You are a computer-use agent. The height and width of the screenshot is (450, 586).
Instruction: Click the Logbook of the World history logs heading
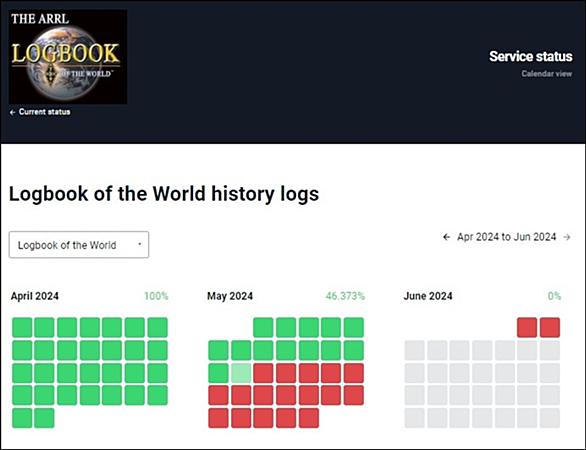point(164,194)
